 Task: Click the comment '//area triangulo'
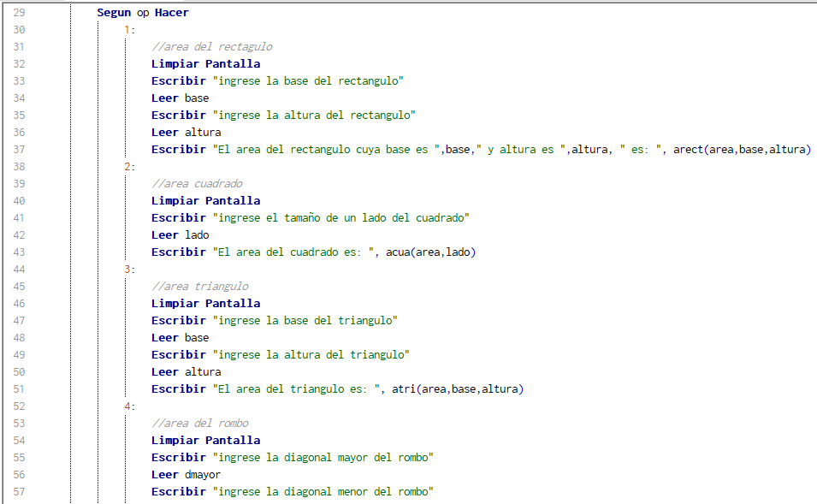(x=200, y=287)
